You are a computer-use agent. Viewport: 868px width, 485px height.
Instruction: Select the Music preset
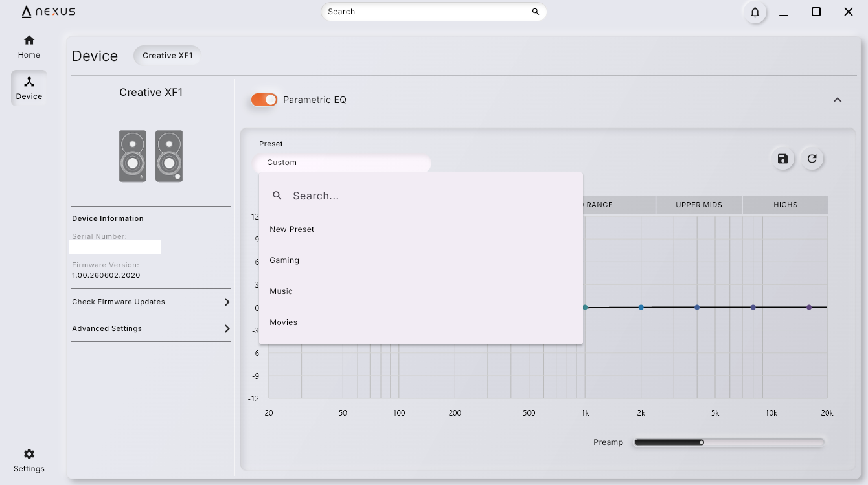click(x=421, y=291)
